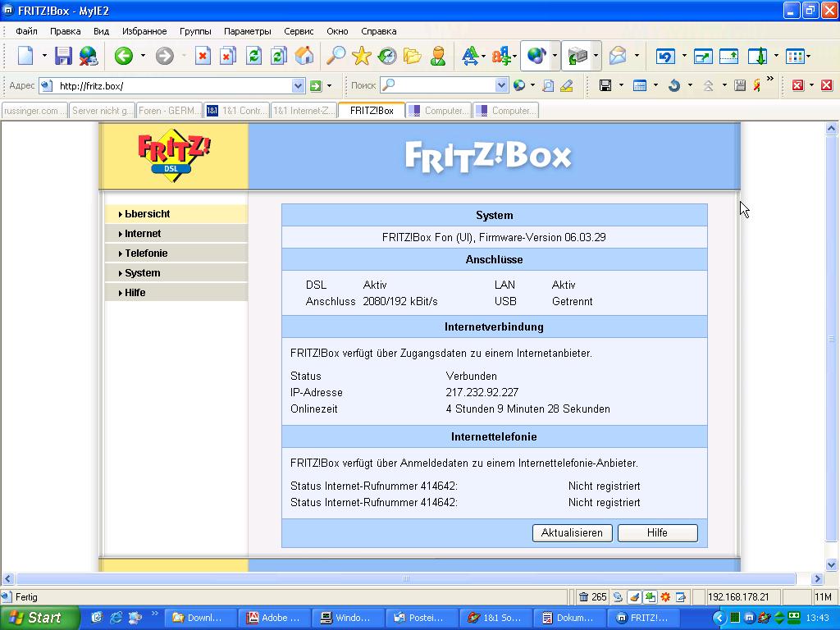Click the green down arrow window icon
840x630 pixels.
[757, 57]
